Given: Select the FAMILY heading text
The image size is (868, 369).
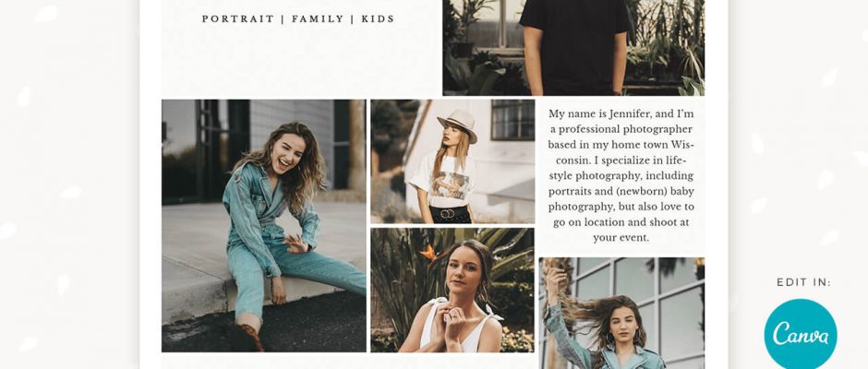Looking at the screenshot, I should tap(318, 18).
